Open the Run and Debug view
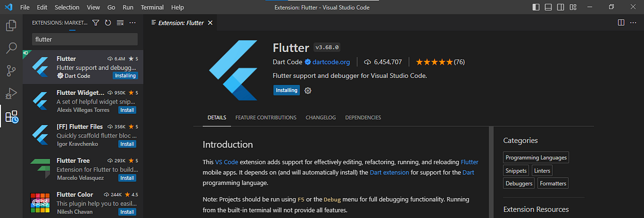 pyautogui.click(x=11, y=93)
